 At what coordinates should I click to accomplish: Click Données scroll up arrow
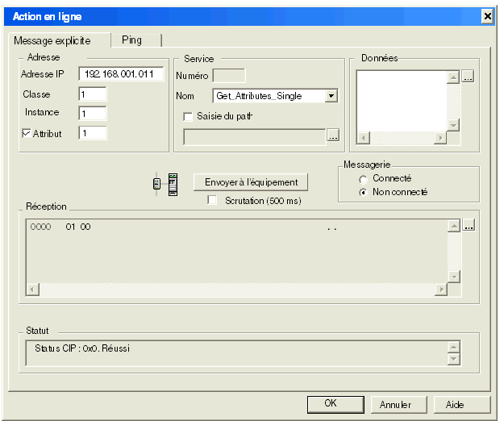453,77
